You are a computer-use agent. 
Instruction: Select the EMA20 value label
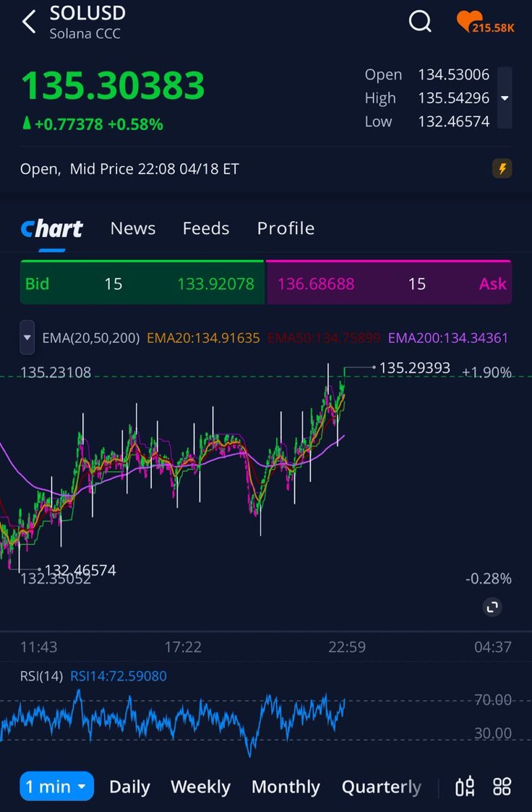(x=203, y=338)
